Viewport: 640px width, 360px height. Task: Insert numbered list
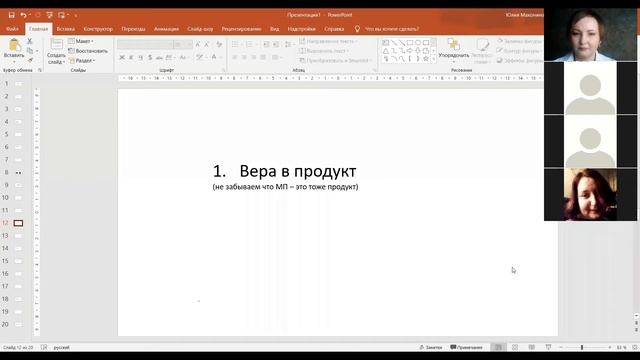click(x=249, y=44)
